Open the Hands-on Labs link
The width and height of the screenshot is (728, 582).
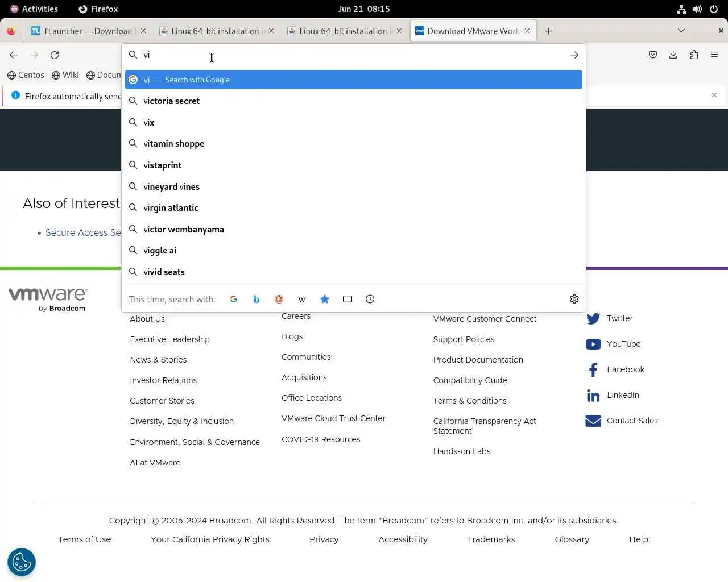pos(462,451)
